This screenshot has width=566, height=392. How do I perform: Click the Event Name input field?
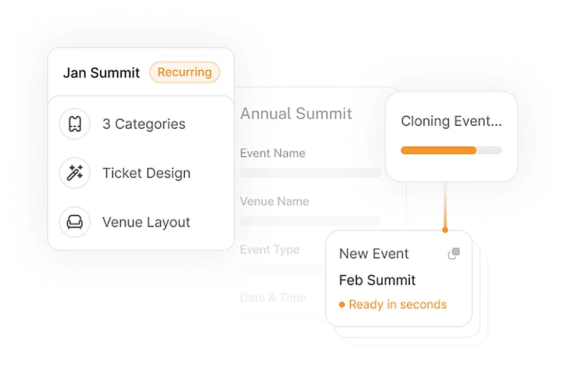click(x=311, y=172)
